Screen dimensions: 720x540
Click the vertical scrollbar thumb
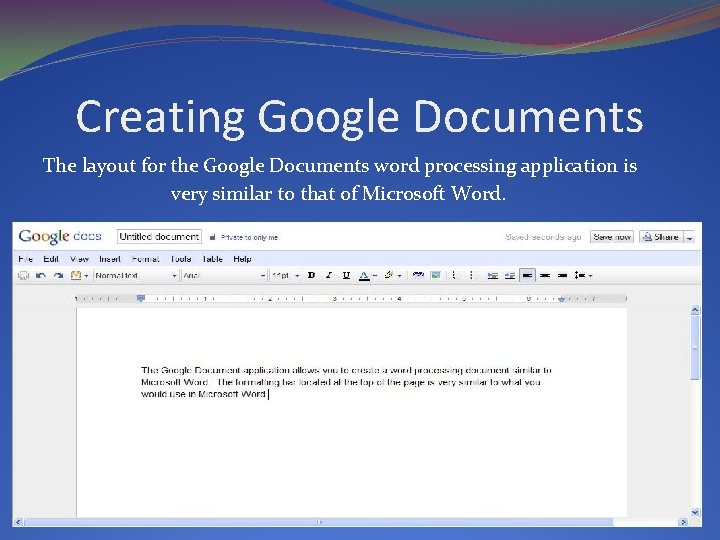[x=695, y=348]
